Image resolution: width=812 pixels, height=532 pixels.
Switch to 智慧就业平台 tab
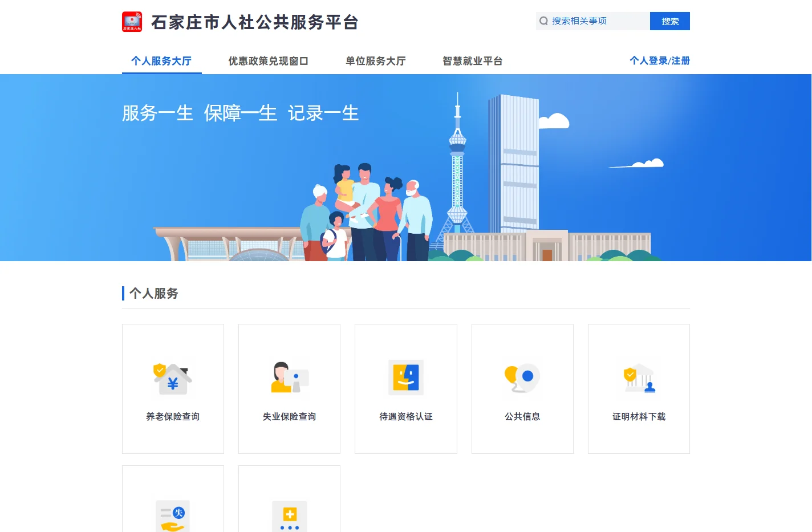(x=472, y=61)
